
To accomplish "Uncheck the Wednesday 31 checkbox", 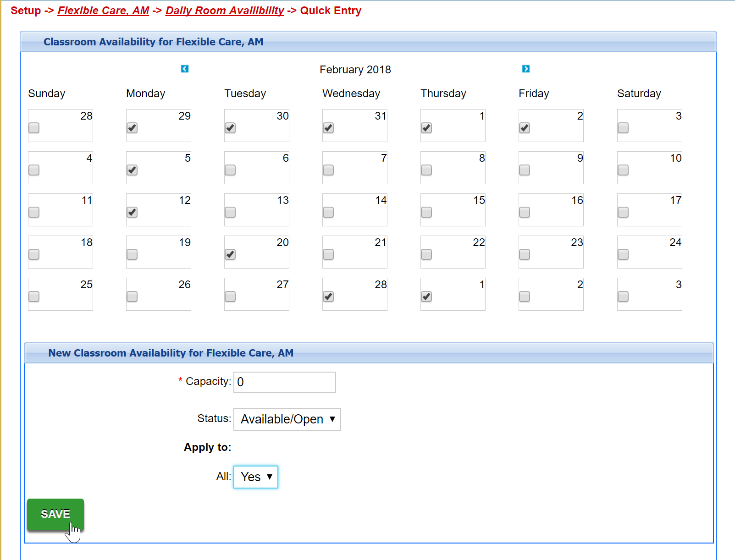I will pos(328,128).
